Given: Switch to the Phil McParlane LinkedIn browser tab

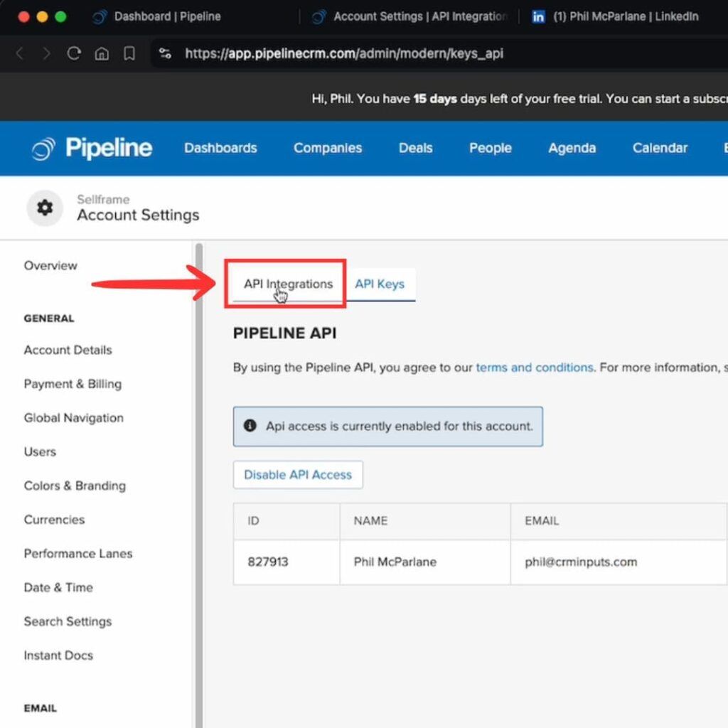Looking at the screenshot, I should pos(615,17).
